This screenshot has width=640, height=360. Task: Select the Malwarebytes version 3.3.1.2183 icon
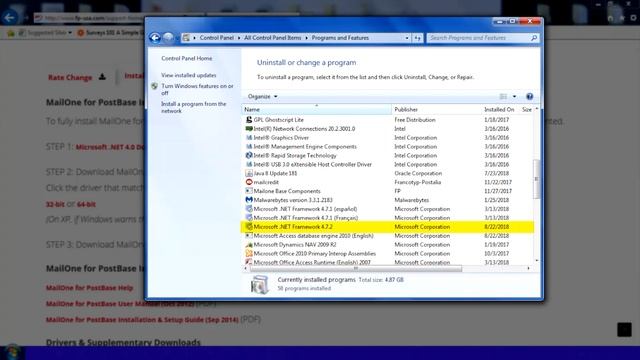pyautogui.click(x=249, y=200)
